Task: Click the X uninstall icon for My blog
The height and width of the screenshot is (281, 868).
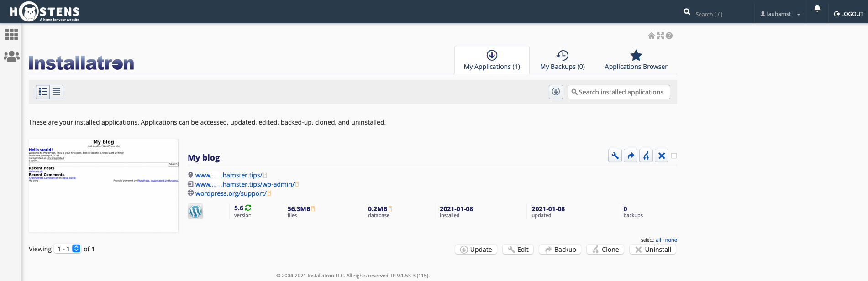Action: (662, 156)
